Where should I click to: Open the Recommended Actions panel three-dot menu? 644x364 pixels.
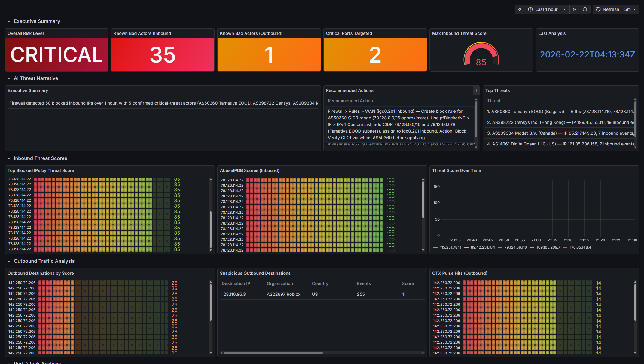click(x=476, y=90)
